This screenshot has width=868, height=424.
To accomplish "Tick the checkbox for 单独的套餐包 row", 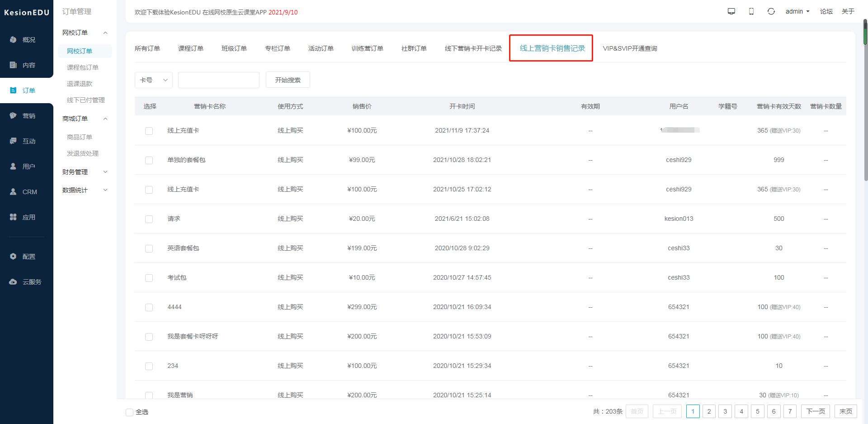I will tap(149, 160).
